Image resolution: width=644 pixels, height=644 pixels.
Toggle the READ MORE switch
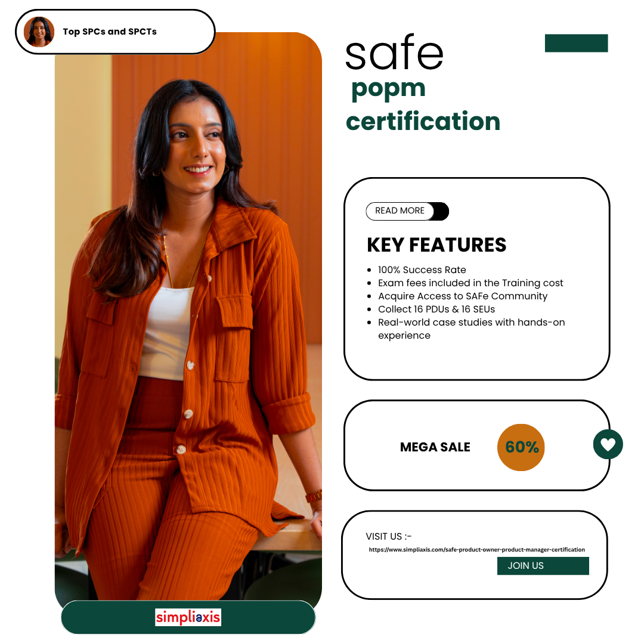[407, 211]
